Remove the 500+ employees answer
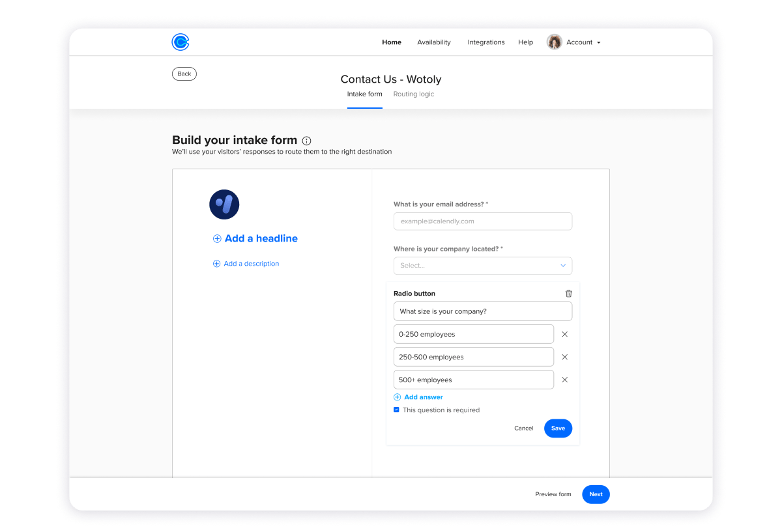Image resolution: width=782 pixels, height=532 pixels. click(x=565, y=380)
